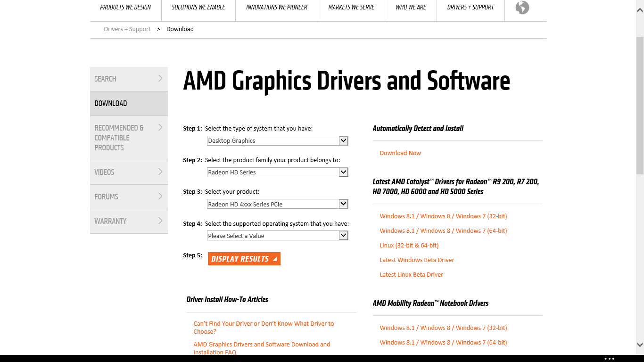Click the AMD Graphics Drivers and Software heading
The height and width of the screenshot is (362, 644).
click(347, 81)
